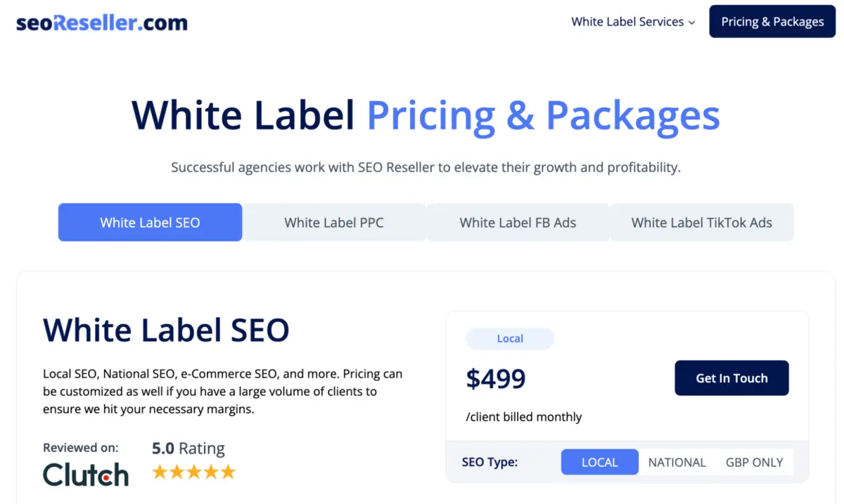
Task: Open the White Label FB Ads tab
Action: click(x=518, y=222)
